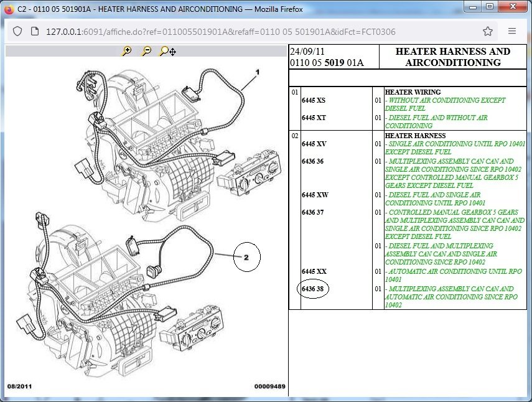Select part number 6445 XV

pos(314,144)
